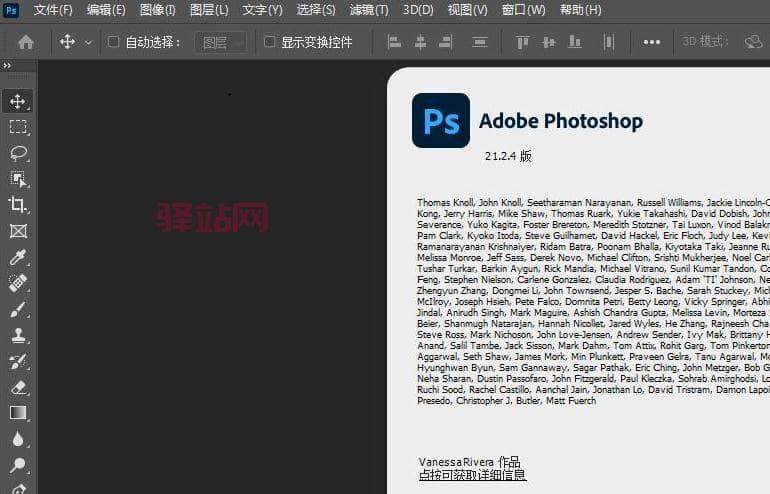Click the 21.2.4 版 version text
The image size is (770, 494).
click(508, 156)
